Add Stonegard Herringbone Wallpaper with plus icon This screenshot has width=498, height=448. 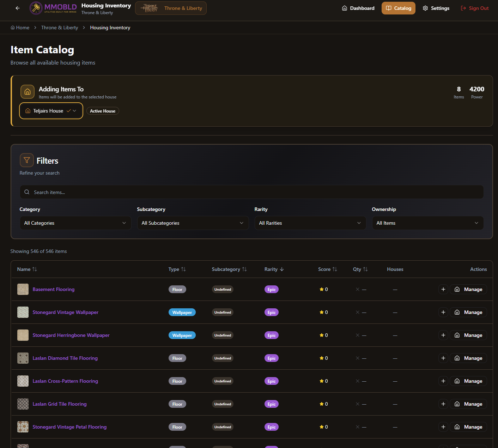point(443,335)
